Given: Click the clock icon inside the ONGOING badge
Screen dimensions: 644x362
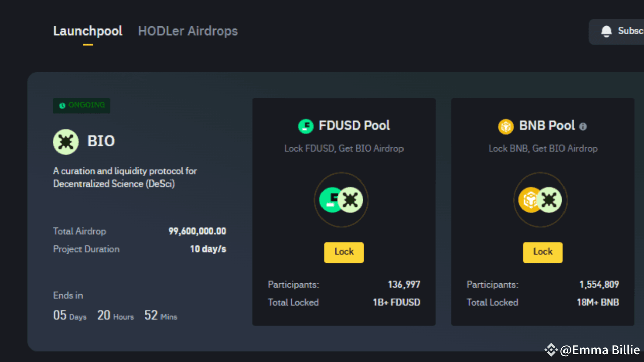Looking at the screenshot, I should [x=62, y=106].
